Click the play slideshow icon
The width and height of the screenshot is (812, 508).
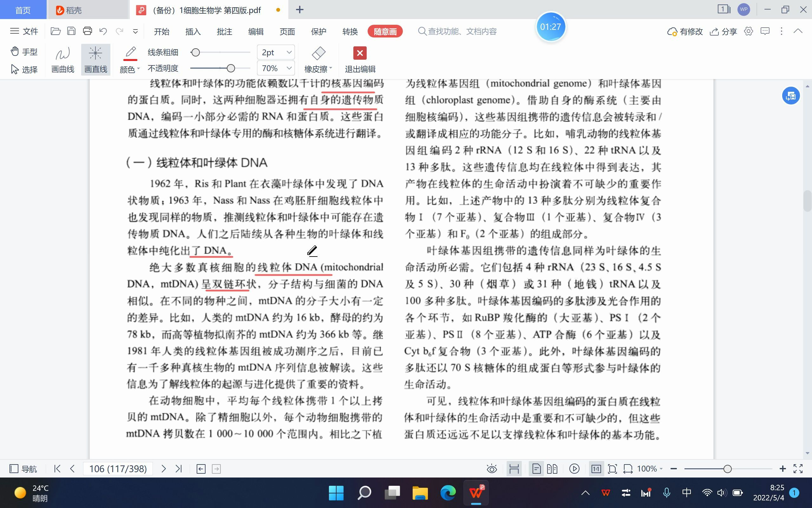(574, 469)
